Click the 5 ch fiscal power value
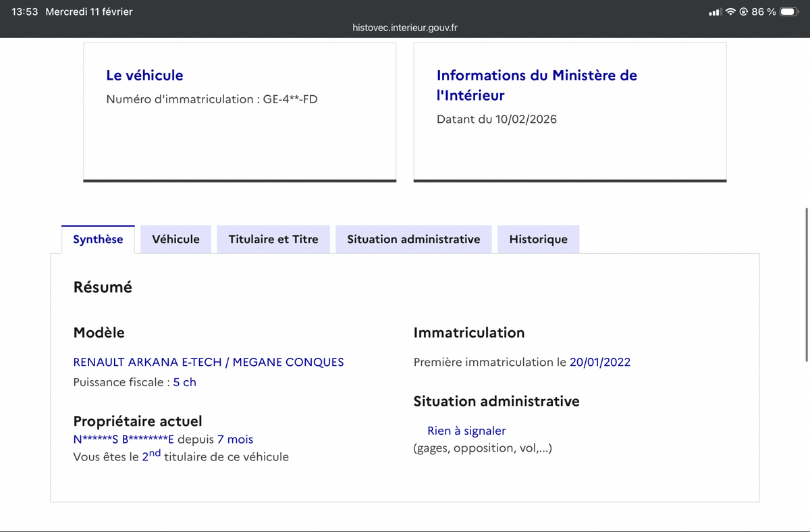The height and width of the screenshot is (532, 810). point(184,382)
